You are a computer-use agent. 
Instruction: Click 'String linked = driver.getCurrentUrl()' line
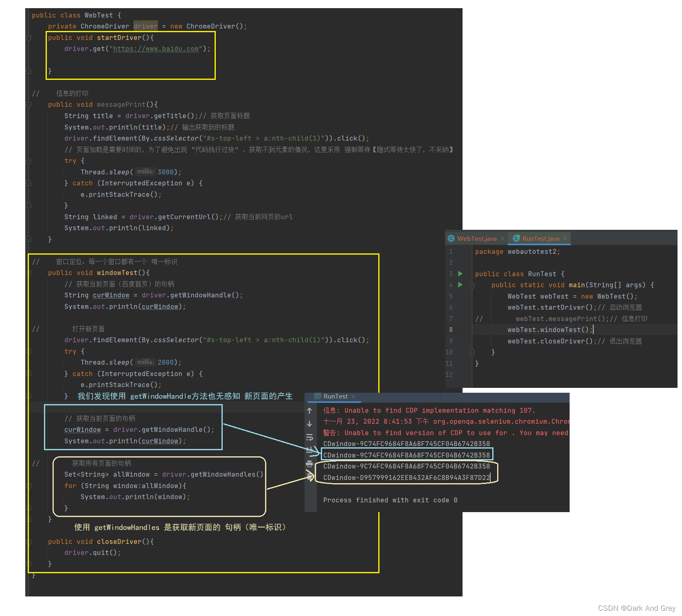coord(143,217)
